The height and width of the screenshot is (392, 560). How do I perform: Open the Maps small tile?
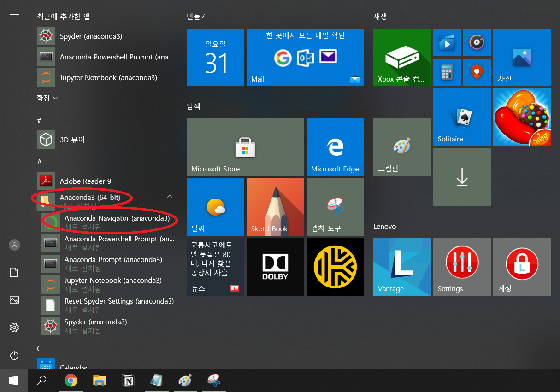click(477, 72)
